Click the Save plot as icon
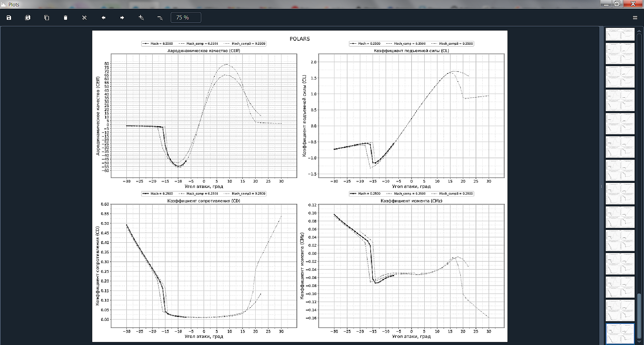Screen dimensions: 644x345 click(9, 18)
